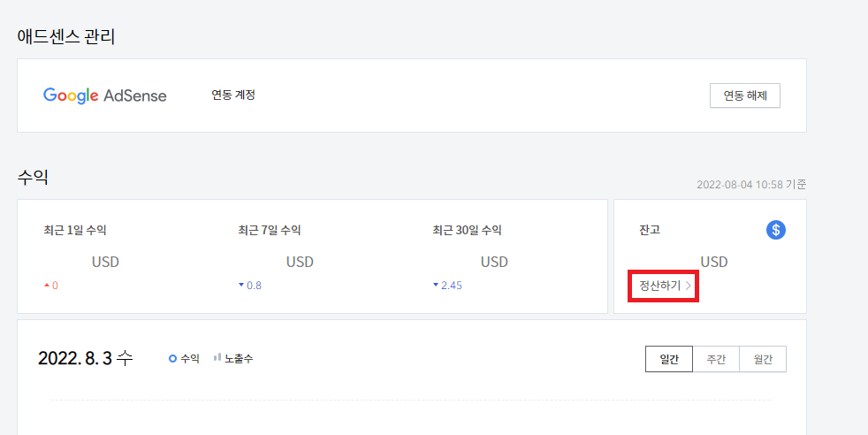Click the blue down-arrow 0.8 change indicator
Viewport: 868px width, 435px height.
(249, 286)
